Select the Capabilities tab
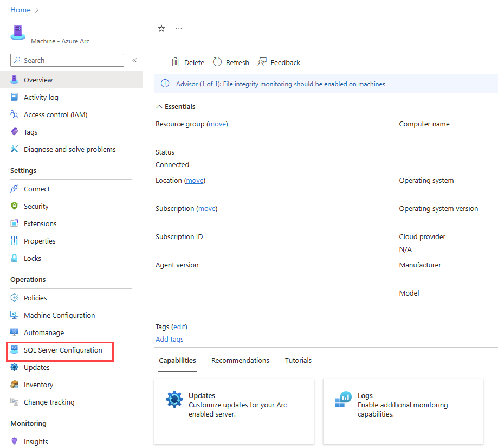 177,360
